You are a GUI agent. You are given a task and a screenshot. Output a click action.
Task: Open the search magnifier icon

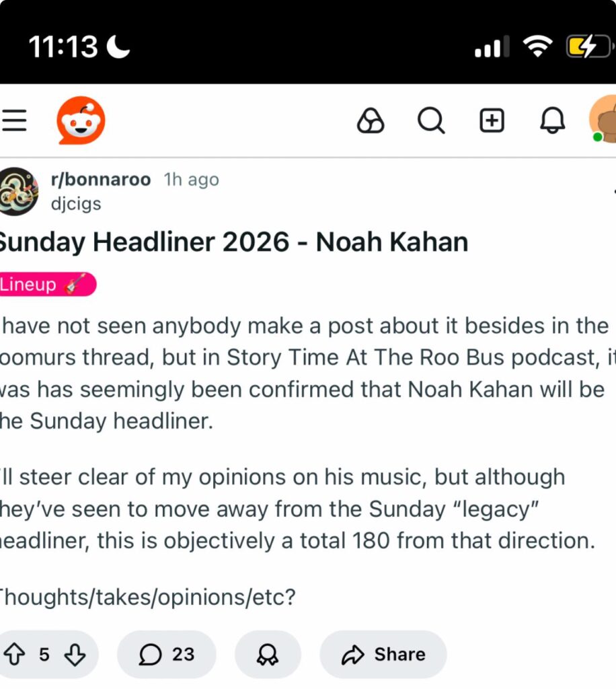[x=430, y=121]
